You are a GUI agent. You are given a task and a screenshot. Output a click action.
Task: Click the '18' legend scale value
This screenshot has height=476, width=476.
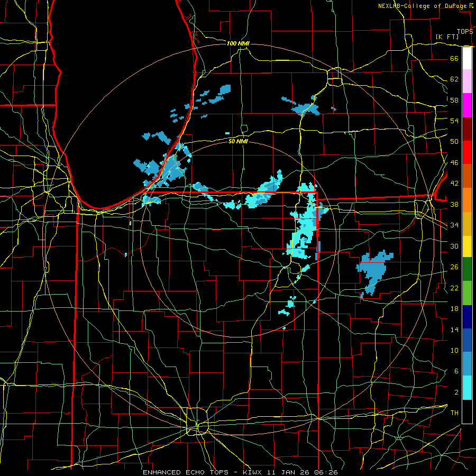(x=454, y=309)
